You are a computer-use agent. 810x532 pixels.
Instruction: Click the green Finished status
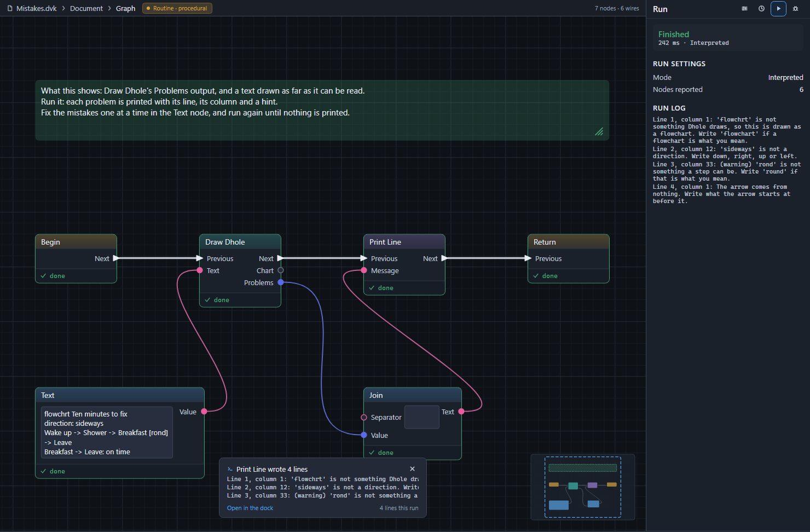674,34
